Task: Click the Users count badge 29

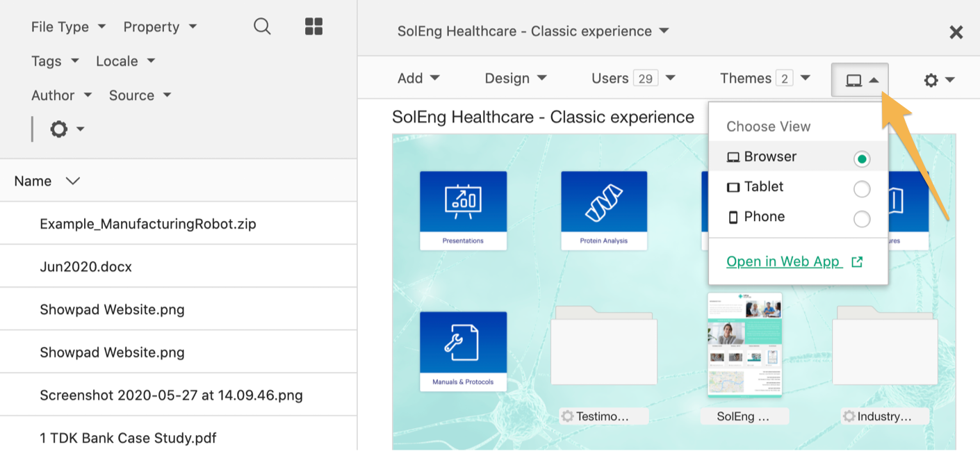Action: click(x=646, y=79)
